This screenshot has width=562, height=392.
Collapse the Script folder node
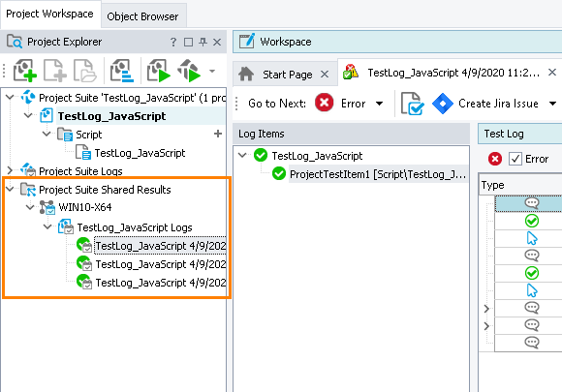[x=47, y=134]
